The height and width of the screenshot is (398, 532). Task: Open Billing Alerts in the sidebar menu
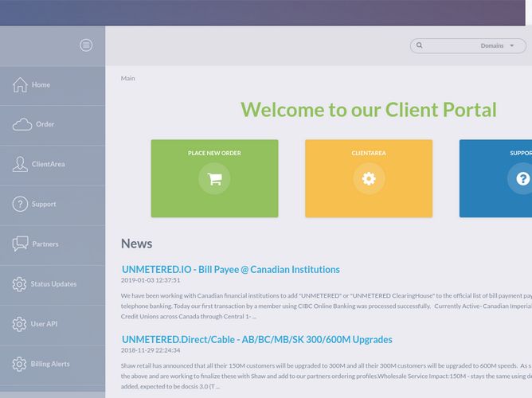(x=53, y=365)
